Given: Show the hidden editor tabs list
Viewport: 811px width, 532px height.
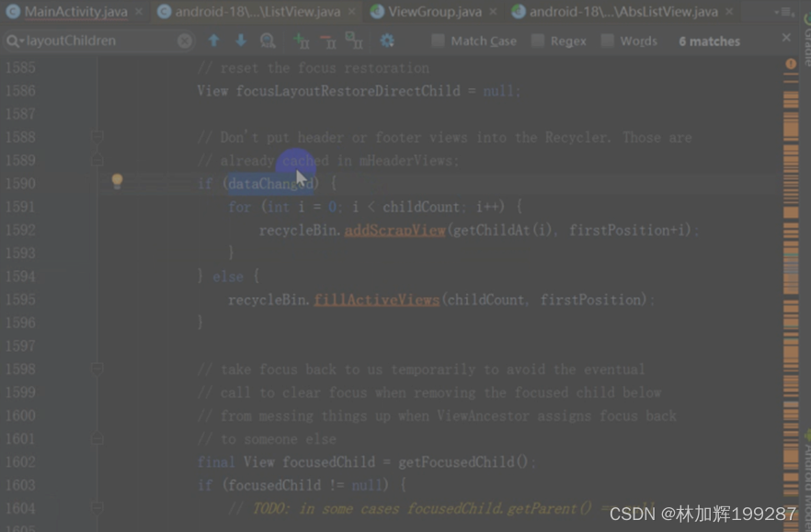Looking at the screenshot, I should (x=784, y=11).
